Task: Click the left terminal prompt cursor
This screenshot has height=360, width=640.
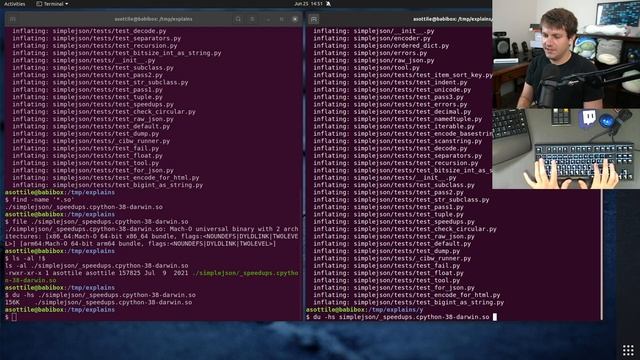Action: pos(14,317)
